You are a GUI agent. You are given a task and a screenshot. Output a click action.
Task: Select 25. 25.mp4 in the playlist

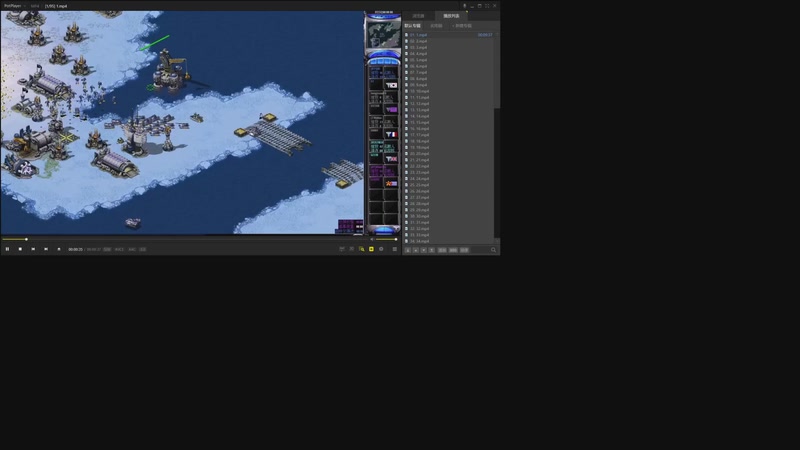pos(449,185)
